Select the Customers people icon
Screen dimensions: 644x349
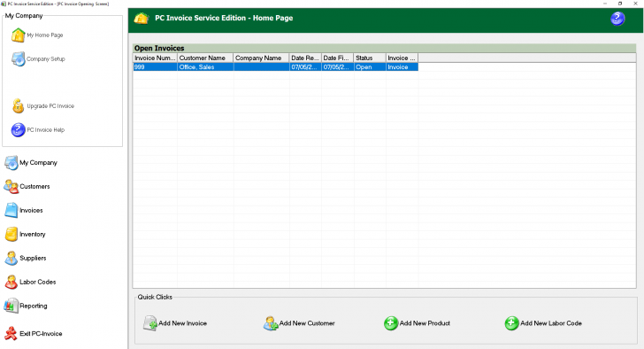click(x=11, y=187)
